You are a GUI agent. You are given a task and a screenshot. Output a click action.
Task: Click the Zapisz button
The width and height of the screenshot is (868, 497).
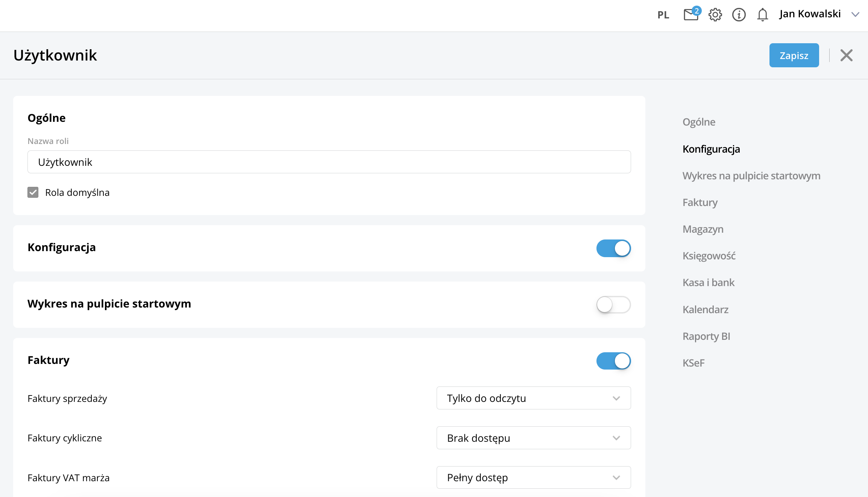tap(794, 55)
